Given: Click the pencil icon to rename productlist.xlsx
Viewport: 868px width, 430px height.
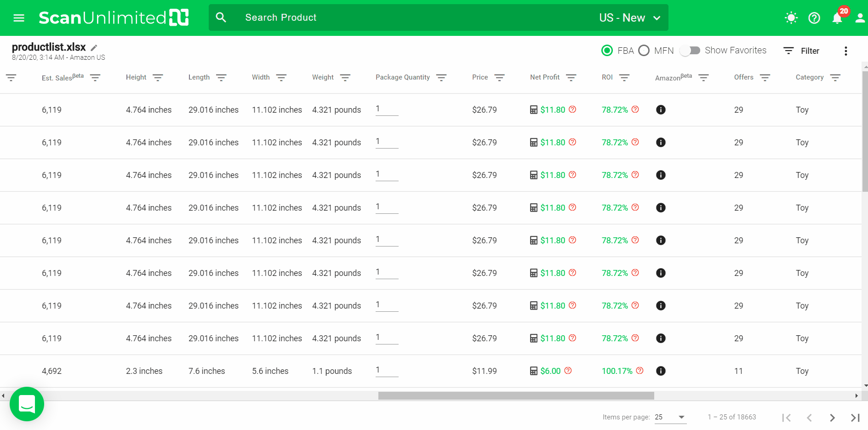Looking at the screenshot, I should click(94, 48).
